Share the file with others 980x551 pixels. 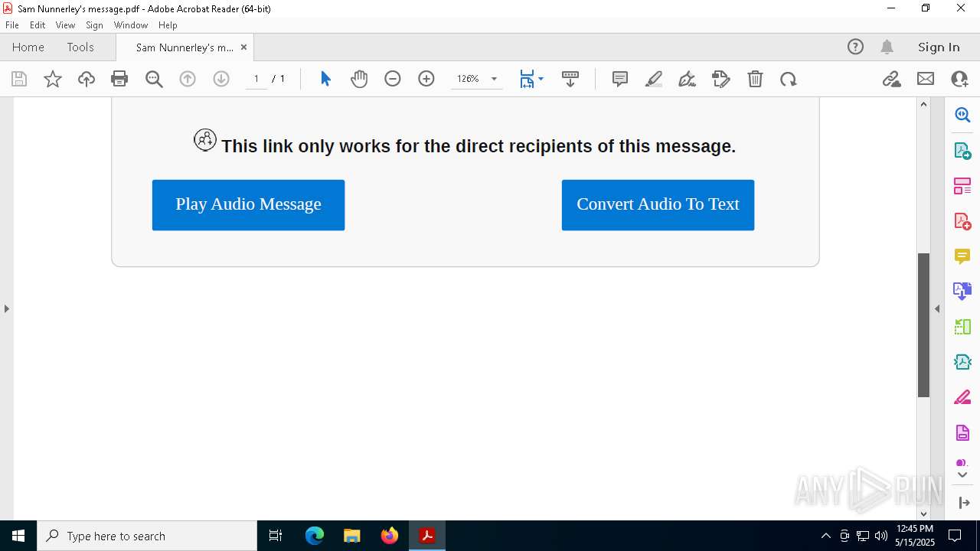pyautogui.click(x=959, y=79)
